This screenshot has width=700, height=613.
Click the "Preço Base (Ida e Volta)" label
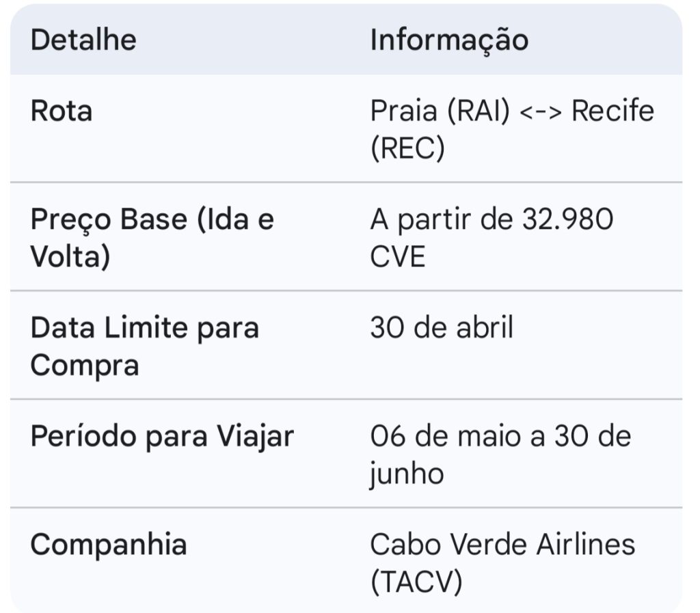click(152, 239)
